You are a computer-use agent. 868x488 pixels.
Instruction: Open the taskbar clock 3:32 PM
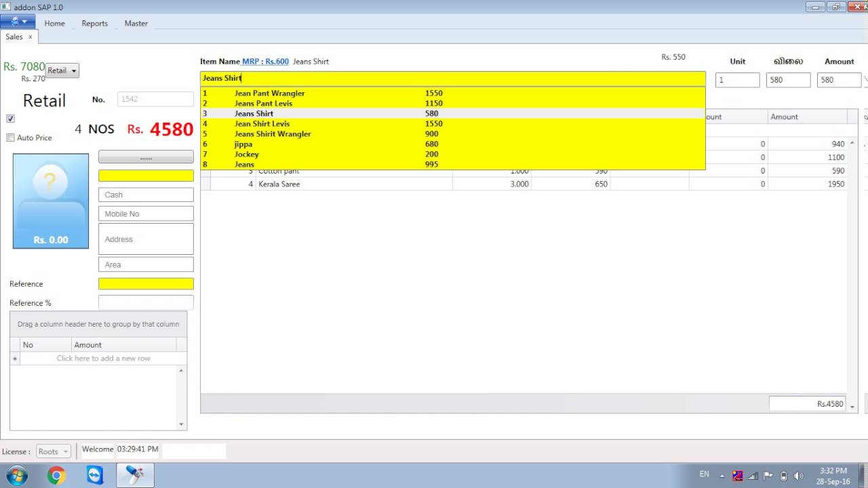pyautogui.click(x=833, y=476)
